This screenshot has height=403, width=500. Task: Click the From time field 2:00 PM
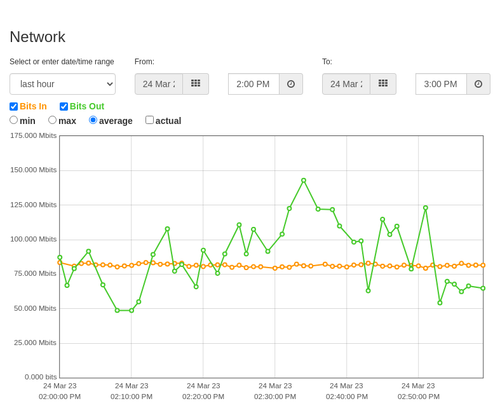[x=254, y=84]
